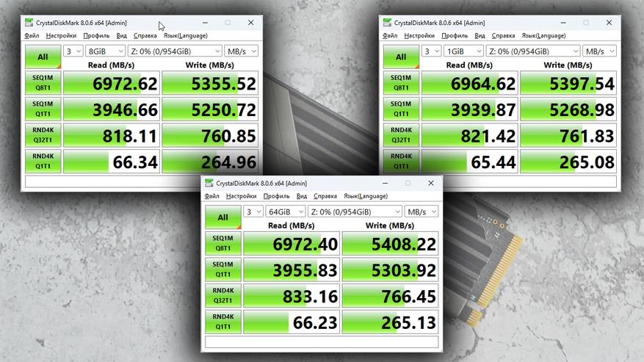Start SEQ1M Q1T1 test in 1GiB window

401,109
